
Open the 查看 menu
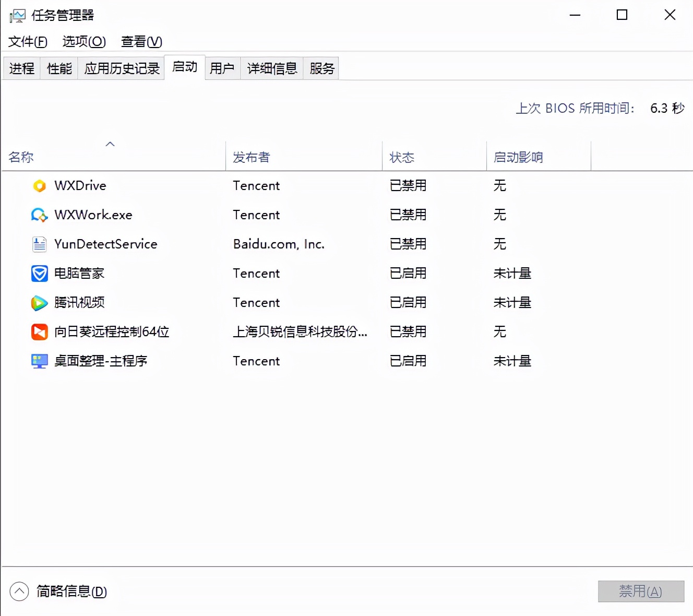click(x=140, y=41)
